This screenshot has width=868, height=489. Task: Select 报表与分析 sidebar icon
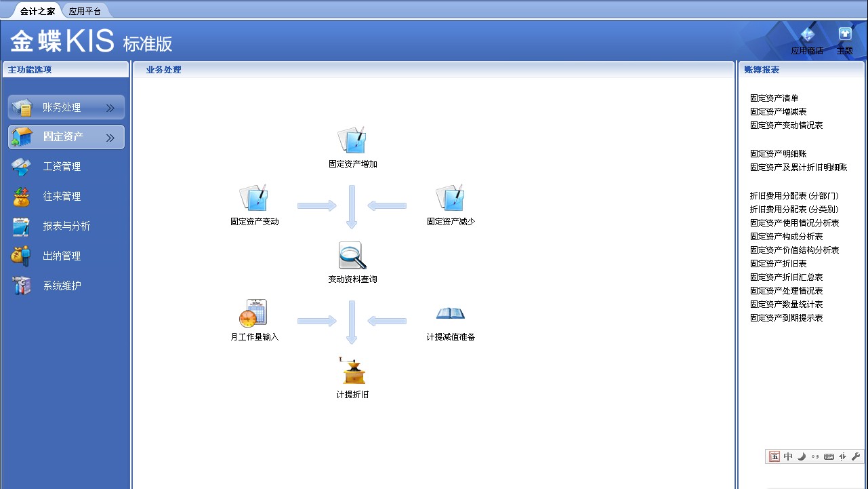pos(21,227)
